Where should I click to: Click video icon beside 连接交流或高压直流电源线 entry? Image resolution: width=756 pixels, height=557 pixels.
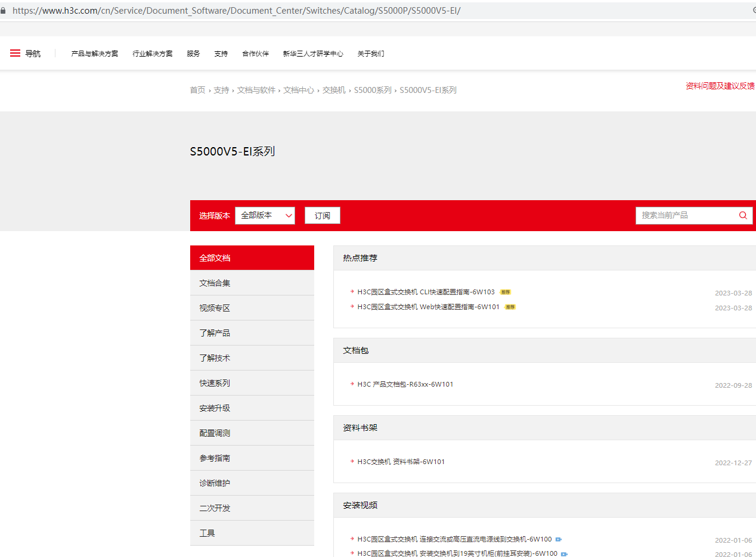(x=559, y=540)
